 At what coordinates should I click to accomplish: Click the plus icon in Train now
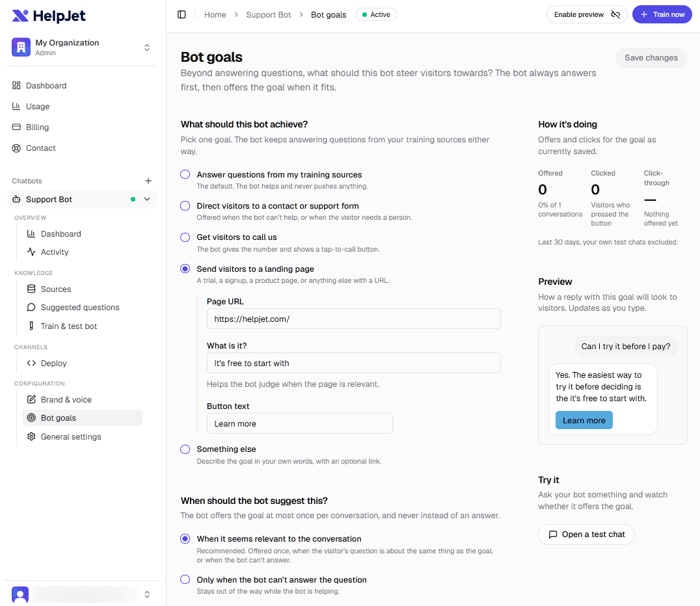(644, 15)
